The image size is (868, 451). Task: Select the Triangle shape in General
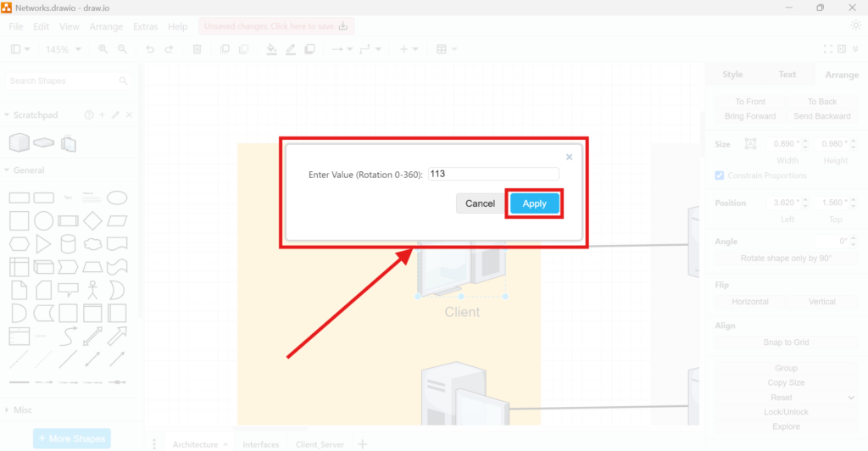[43, 244]
